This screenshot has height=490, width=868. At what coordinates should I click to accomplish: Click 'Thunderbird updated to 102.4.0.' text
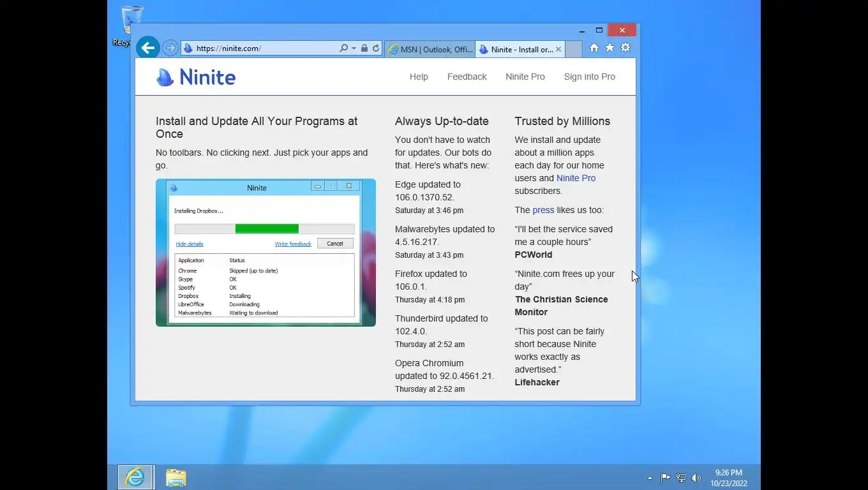coord(441,325)
